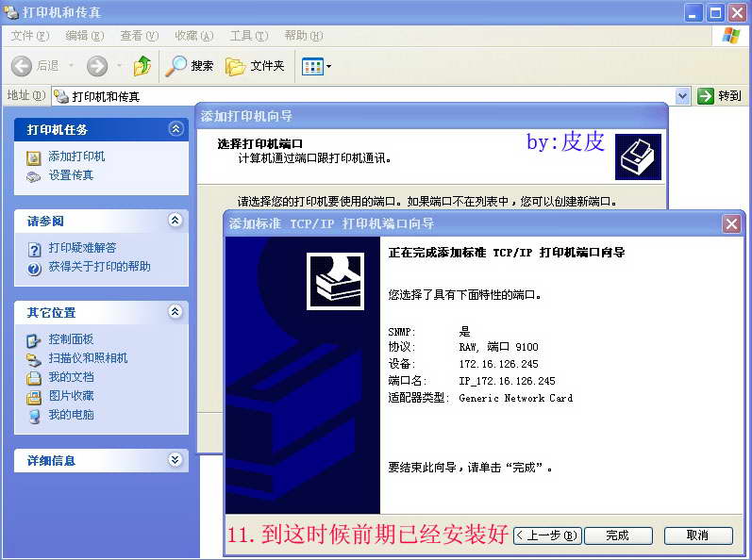Click the 我的电脑 computer icon
The height and width of the screenshot is (560, 752).
click(34, 417)
